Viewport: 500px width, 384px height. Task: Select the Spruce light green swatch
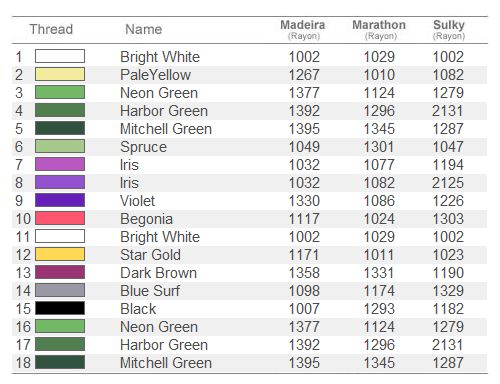pyautogui.click(x=60, y=146)
